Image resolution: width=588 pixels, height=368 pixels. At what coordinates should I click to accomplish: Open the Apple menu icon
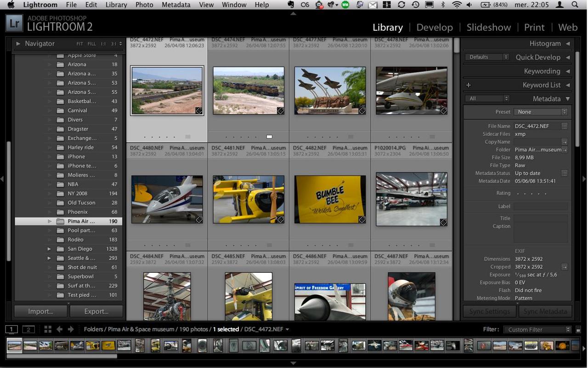11,5
